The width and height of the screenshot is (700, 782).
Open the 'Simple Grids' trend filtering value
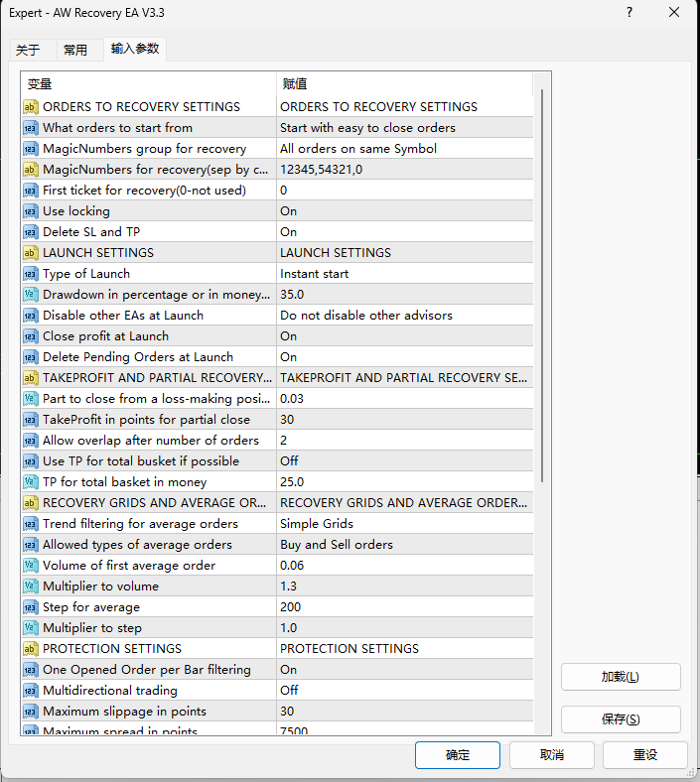pos(405,524)
